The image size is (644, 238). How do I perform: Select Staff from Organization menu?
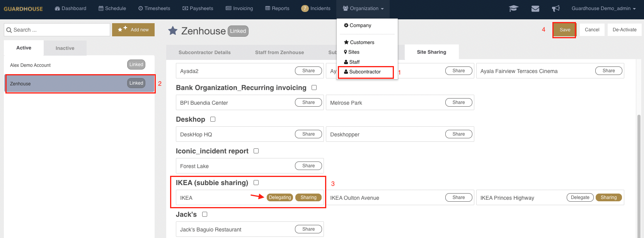pyautogui.click(x=352, y=62)
